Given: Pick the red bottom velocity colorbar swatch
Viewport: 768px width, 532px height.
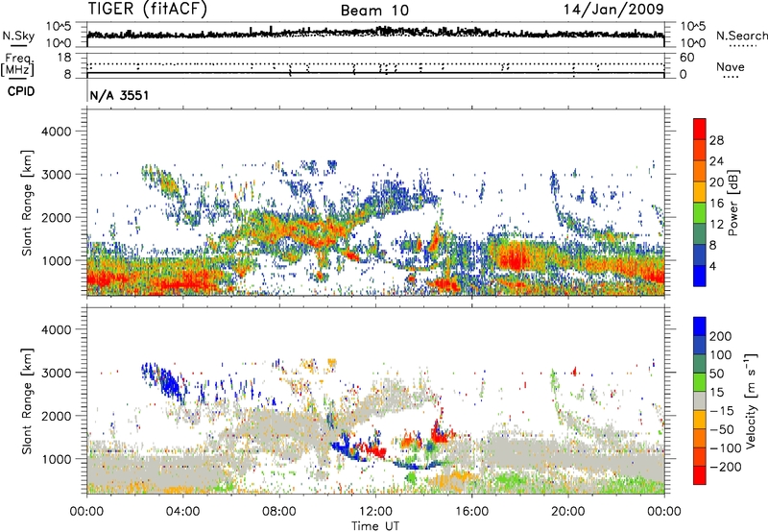Looking at the screenshot, I should click(x=700, y=475).
